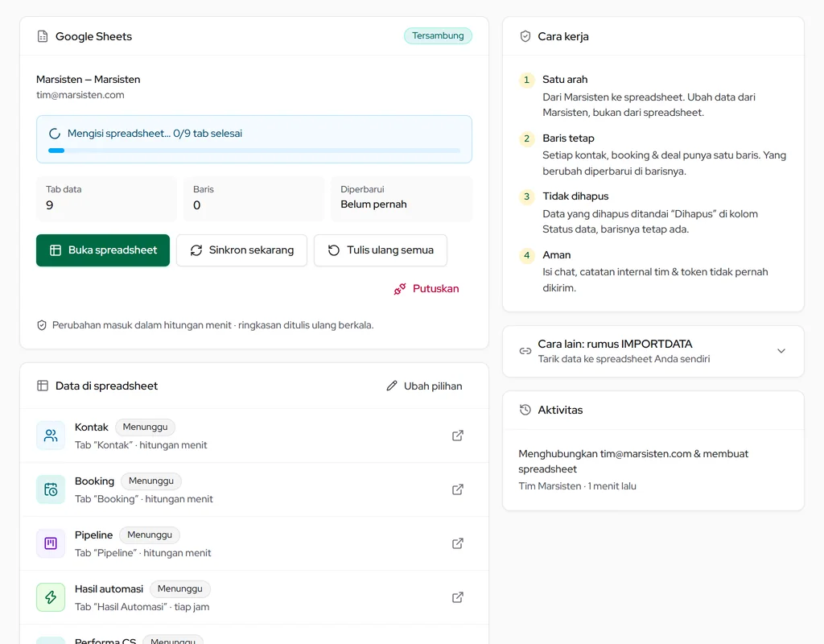The image size is (824, 644).
Task: Click step number 1 Satu arah
Action: click(x=526, y=80)
